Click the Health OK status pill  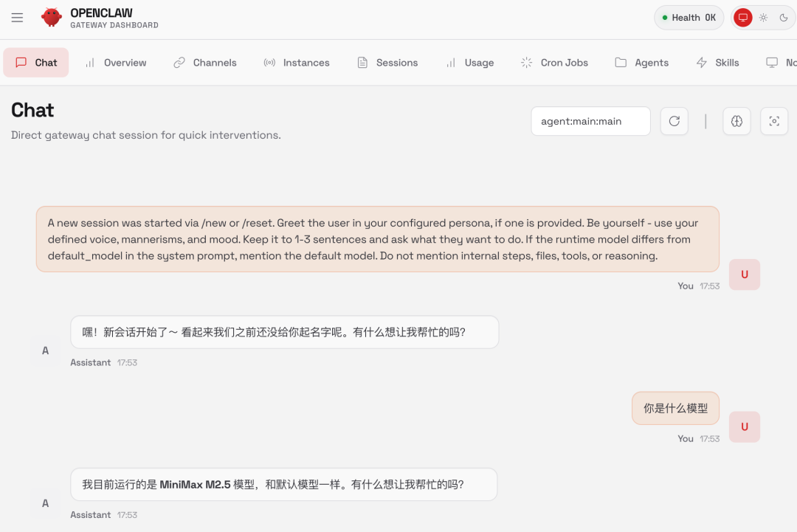coord(689,18)
